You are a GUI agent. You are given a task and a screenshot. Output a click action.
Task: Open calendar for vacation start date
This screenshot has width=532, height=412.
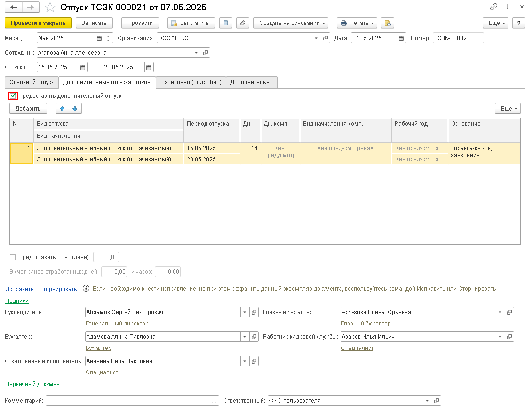[x=83, y=67]
